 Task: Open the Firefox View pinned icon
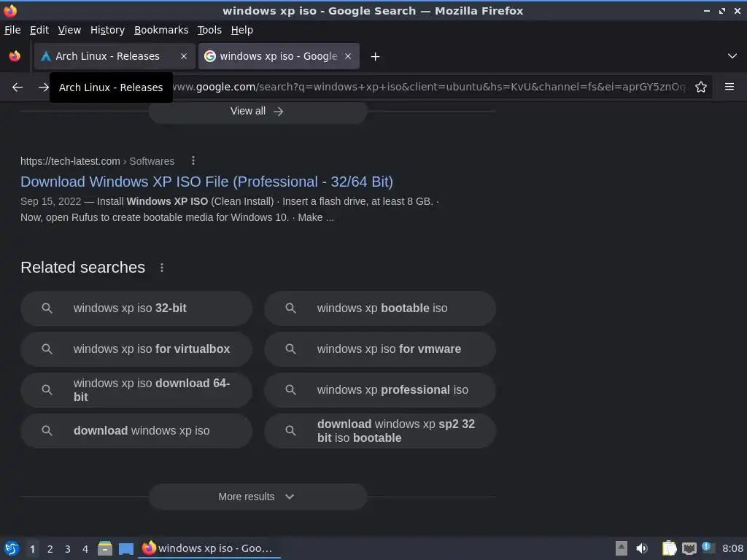tap(15, 56)
